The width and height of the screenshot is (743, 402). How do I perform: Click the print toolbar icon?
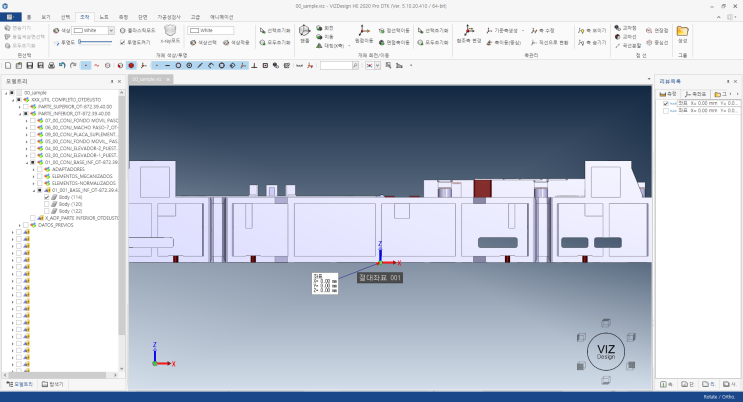[x=52, y=65]
